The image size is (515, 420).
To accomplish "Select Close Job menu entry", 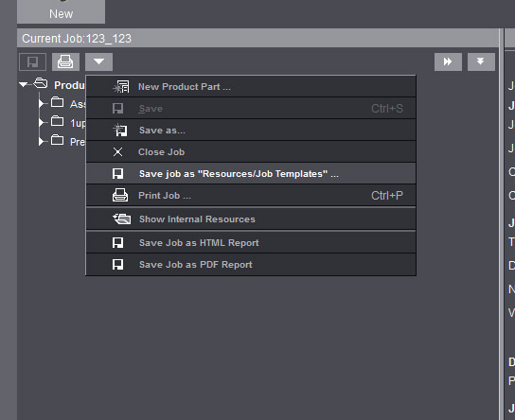I will pyautogui.click(x=251, y=152).
